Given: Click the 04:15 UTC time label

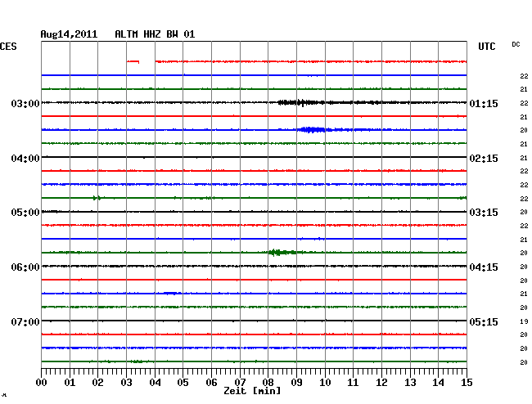Looking at the screenshot, I should pyautogui.click(x=484, y=267).
